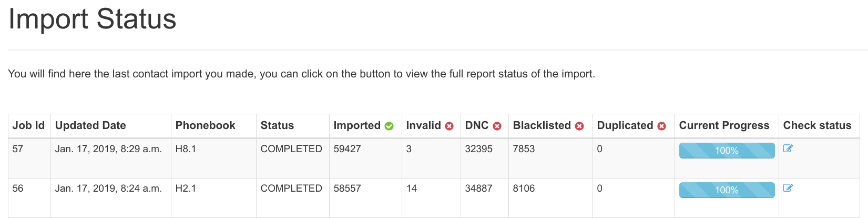Select phonebook H8.1 cell
This screenshot has height=218, width=868.
coord(186,149)
